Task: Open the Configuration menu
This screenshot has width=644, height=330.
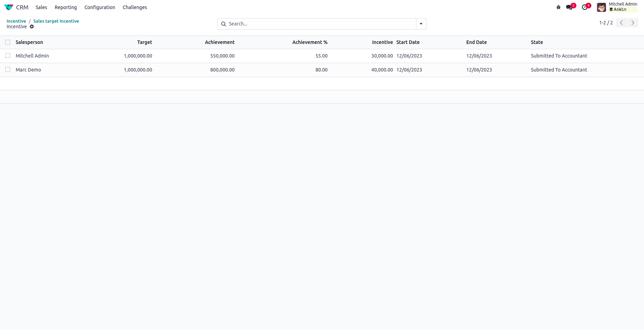Action: [100, 7]
